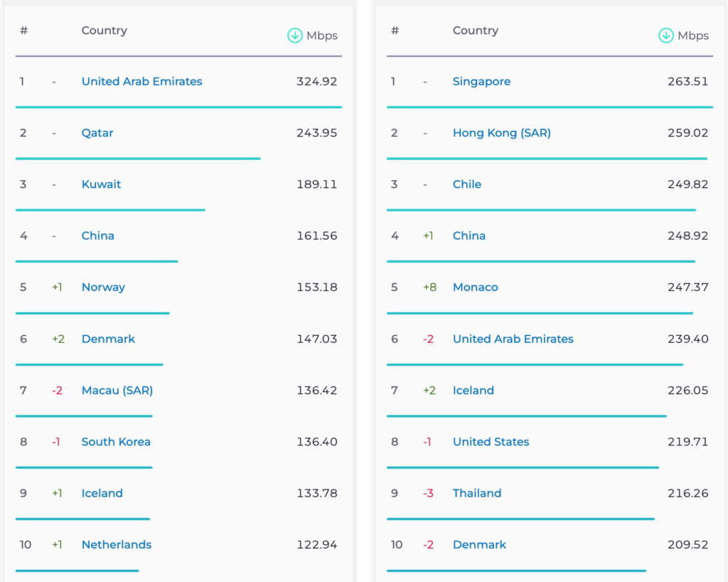Open the Monaco country link
728x582 pixels.
click(475, 287)
